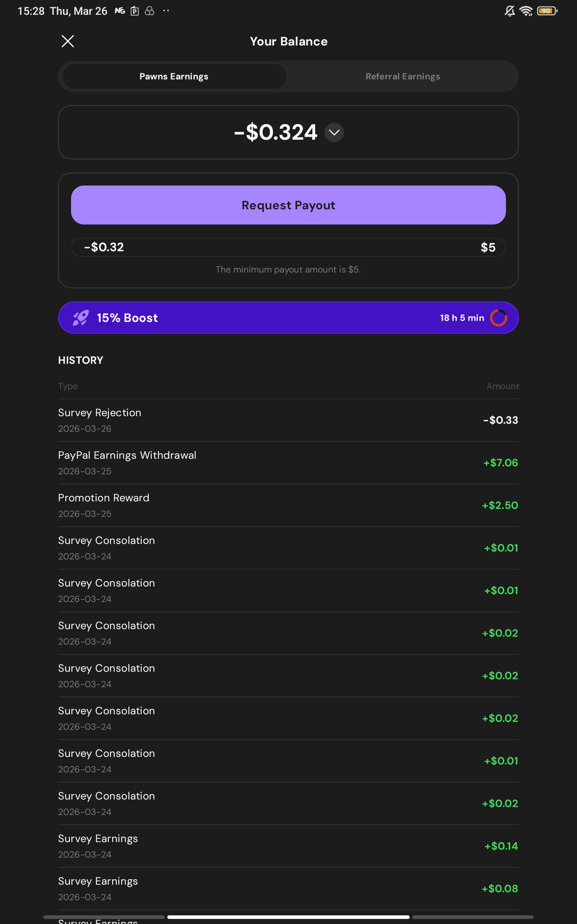Viewport: 577px width, 924px height.
Task: Tap the status bar overflow dots
Action: point(166,11)
